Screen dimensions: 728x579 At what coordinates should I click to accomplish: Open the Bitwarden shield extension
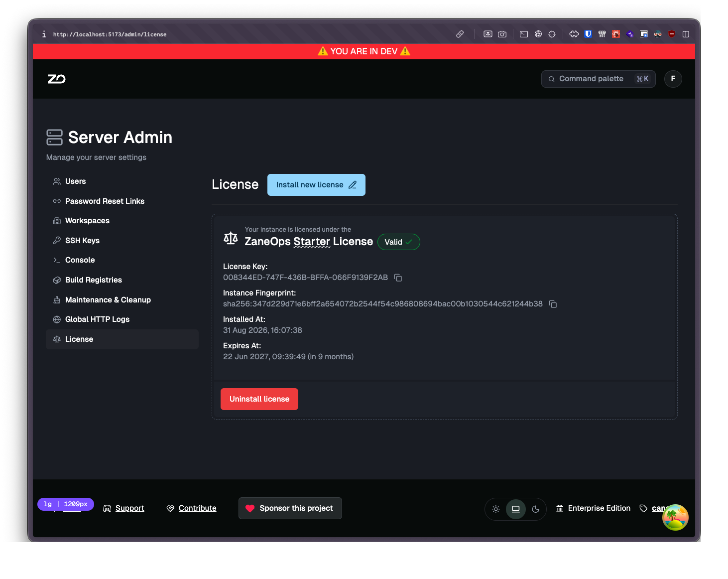point(588,34)
